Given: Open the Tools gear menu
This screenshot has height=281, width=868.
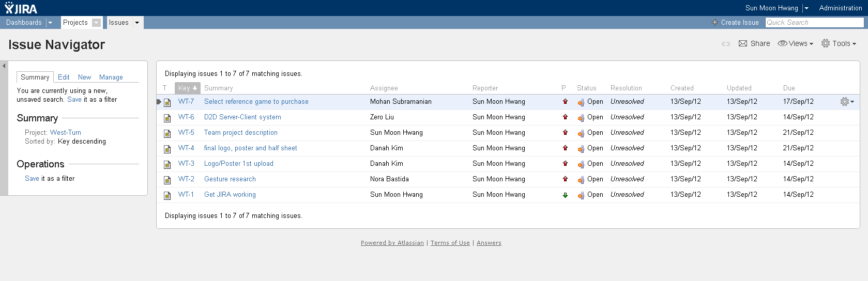Looking at the screenshot, I should click(x=839, y=43).
